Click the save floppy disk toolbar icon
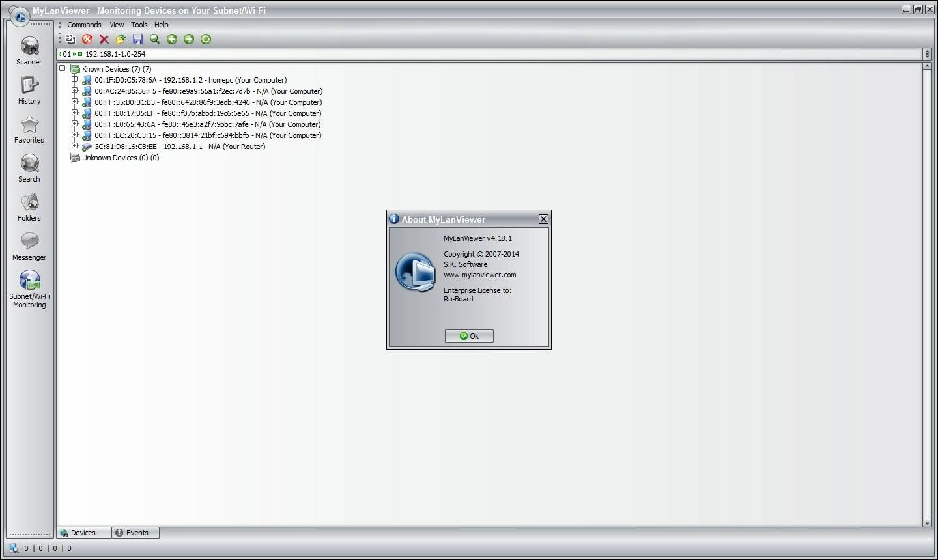Viewport: 938px width, 560px height. pyautogui.click(x=137, y=39)
